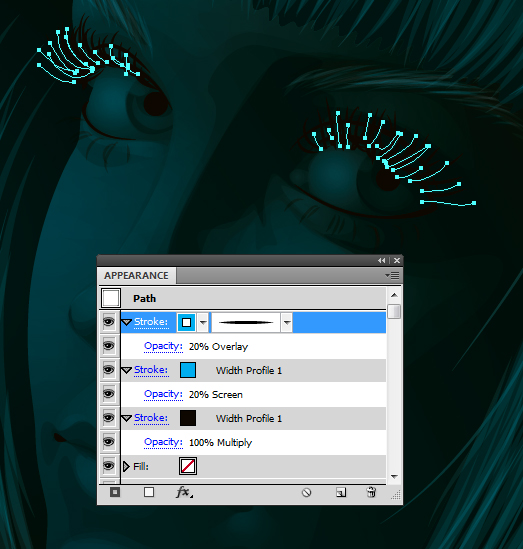The height and width of the screenshot is (549, 523).
Task: Click the Clear Appearance icon
Action: 306,493
